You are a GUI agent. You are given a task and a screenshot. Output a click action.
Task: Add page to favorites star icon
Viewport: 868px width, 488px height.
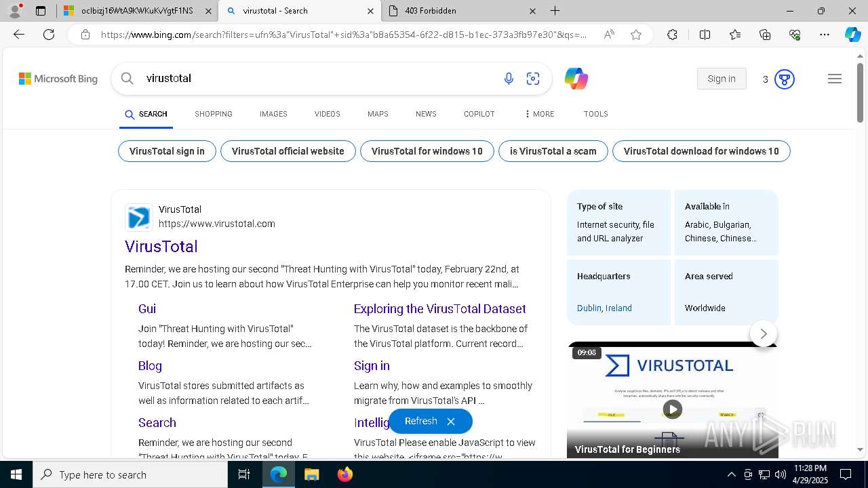636,35
